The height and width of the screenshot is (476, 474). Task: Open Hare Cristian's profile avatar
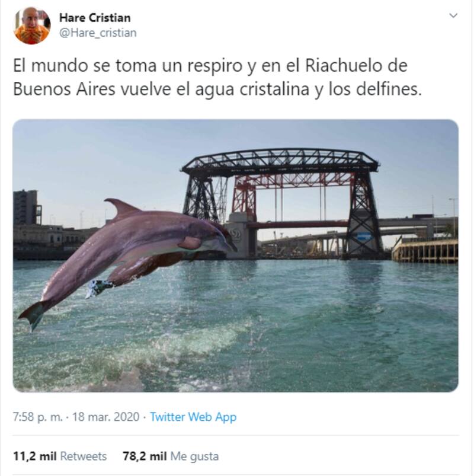point(32,26)
